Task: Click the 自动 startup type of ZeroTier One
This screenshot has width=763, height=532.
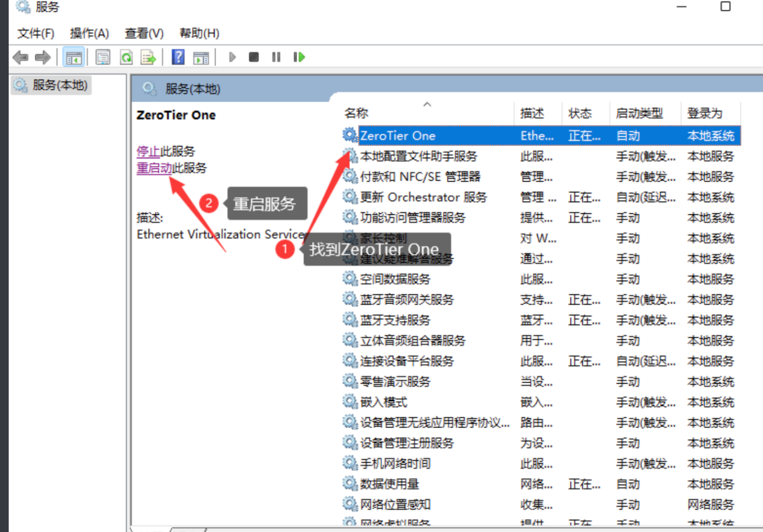Action: [628, 136]
